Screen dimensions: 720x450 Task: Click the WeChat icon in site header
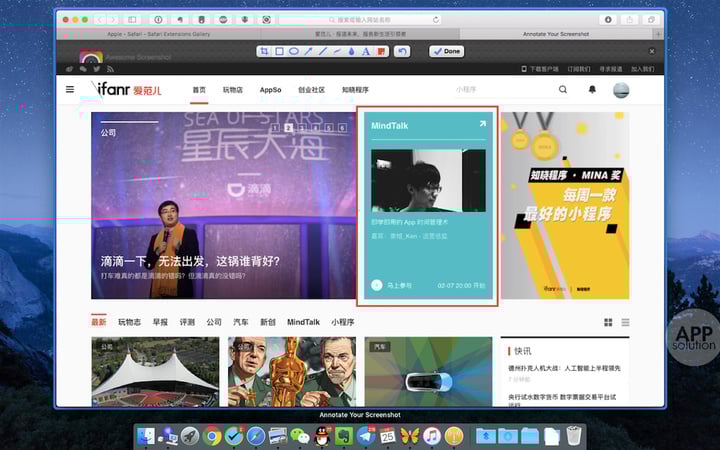click(x=83, y=69)
